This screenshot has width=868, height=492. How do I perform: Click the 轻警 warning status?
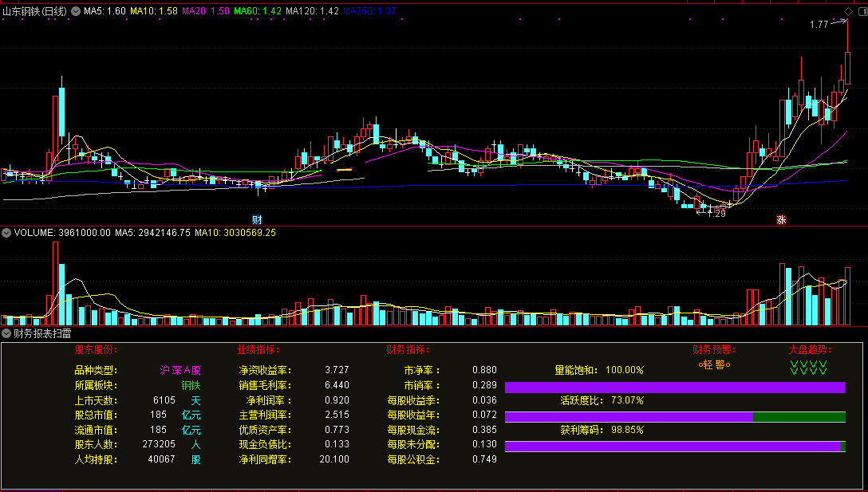coord(715,364)
